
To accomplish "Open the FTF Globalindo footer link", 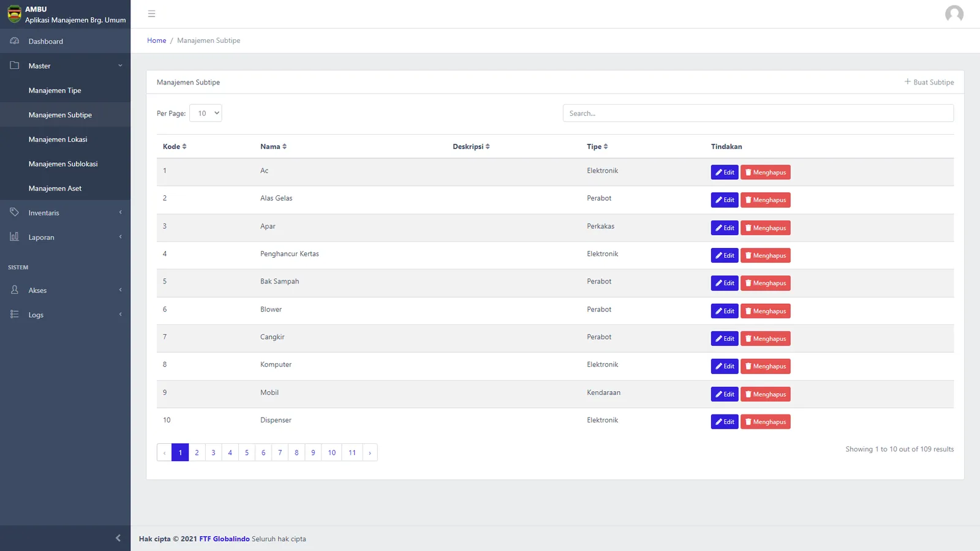I will (224, 539).
